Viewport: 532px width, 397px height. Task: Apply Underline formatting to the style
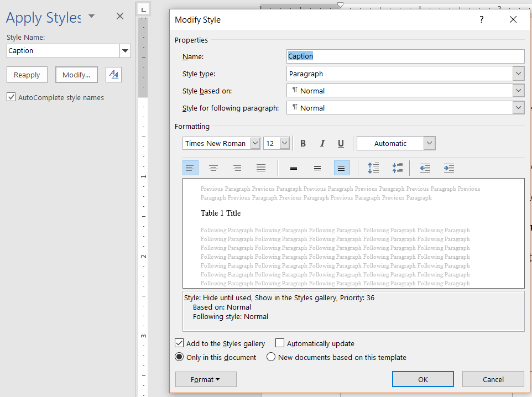(341, 144)
